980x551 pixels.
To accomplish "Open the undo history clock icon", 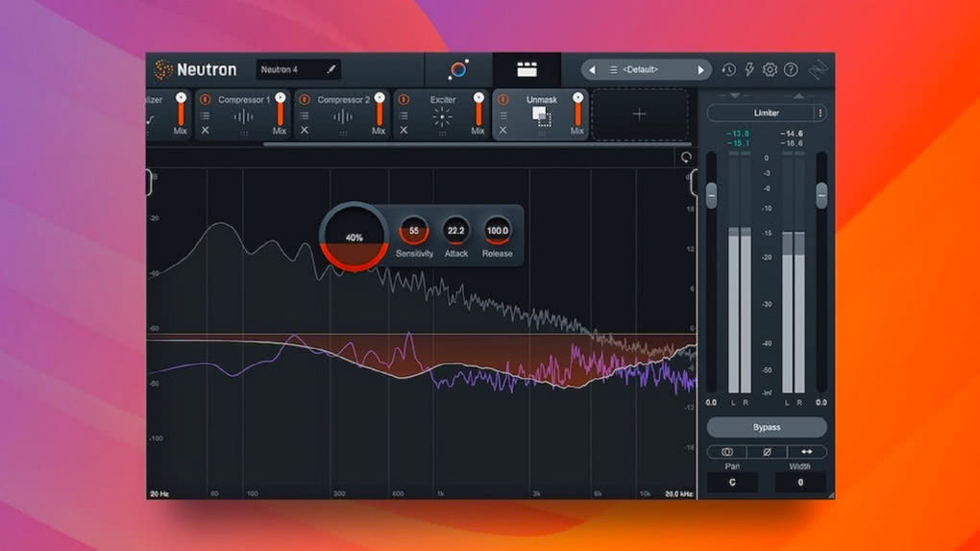I will pyautogui.click(x=728, y=70).
